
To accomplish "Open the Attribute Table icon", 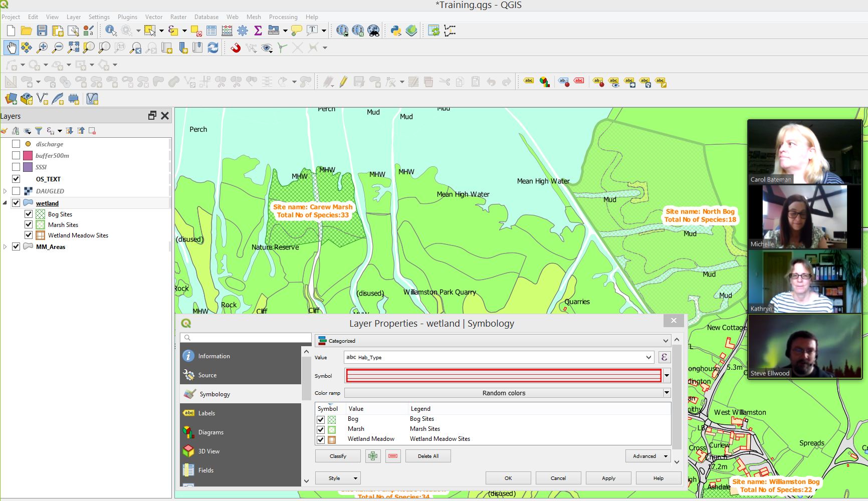I will point(211,31).
